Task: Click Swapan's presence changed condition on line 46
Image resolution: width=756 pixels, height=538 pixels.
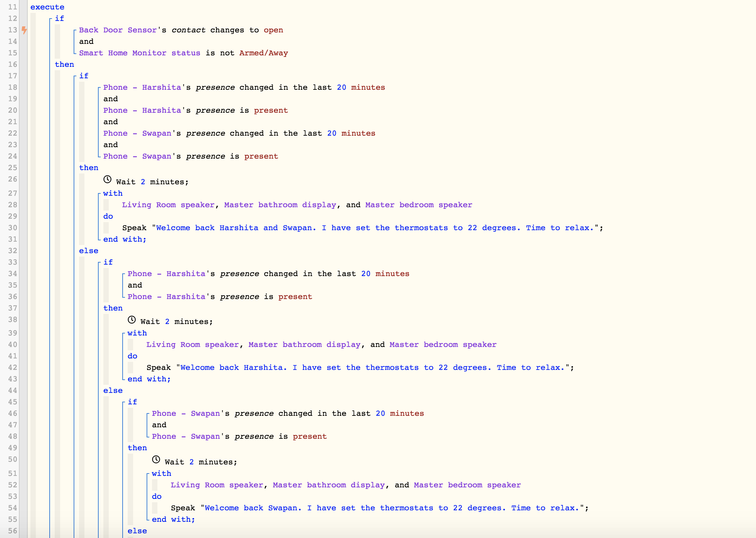Action: pos(288,413)
